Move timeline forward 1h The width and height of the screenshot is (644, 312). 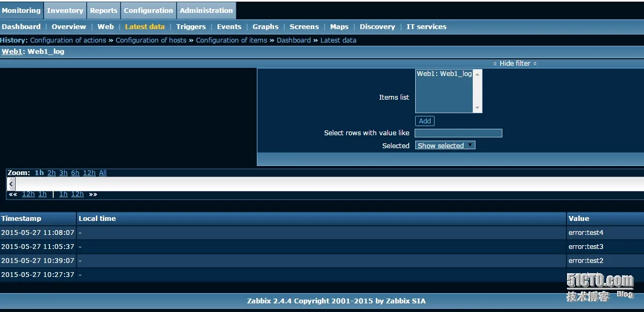pyautogui.click(x=63, y=194)
